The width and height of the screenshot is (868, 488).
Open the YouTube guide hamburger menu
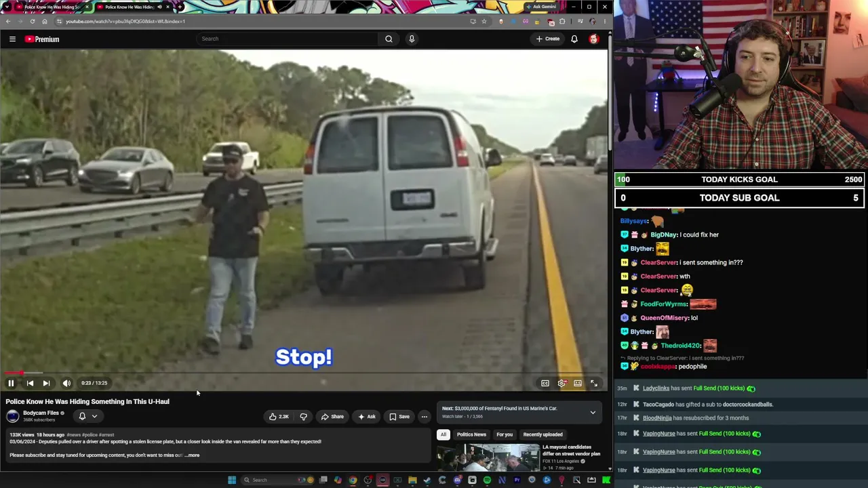coord(12,39)
